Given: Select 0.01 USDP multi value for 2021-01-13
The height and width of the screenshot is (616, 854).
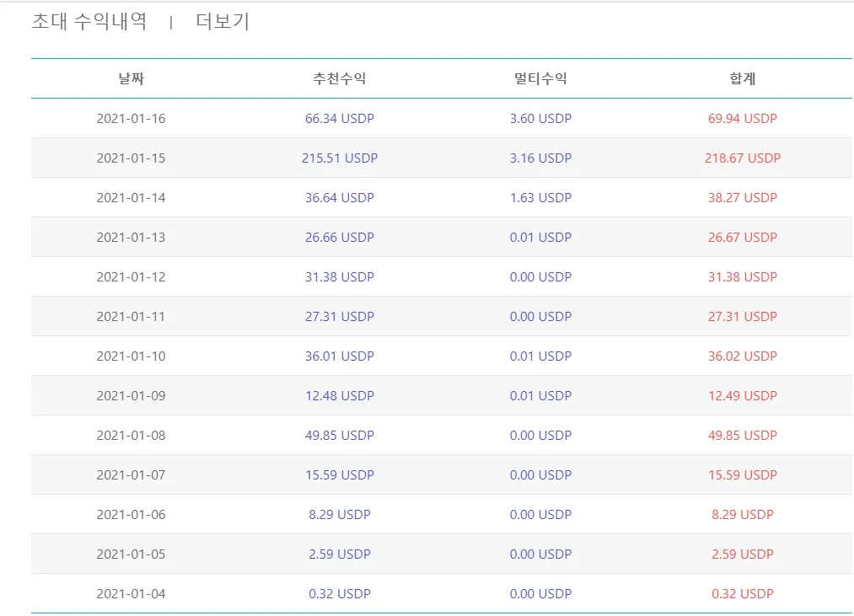Looking at the screenshot, I should [x=541, y=238].
